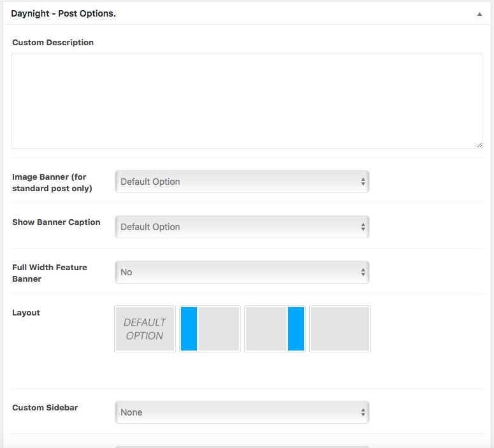Select the Default Option layout tile
494x448 pixels.
(145, 329)
